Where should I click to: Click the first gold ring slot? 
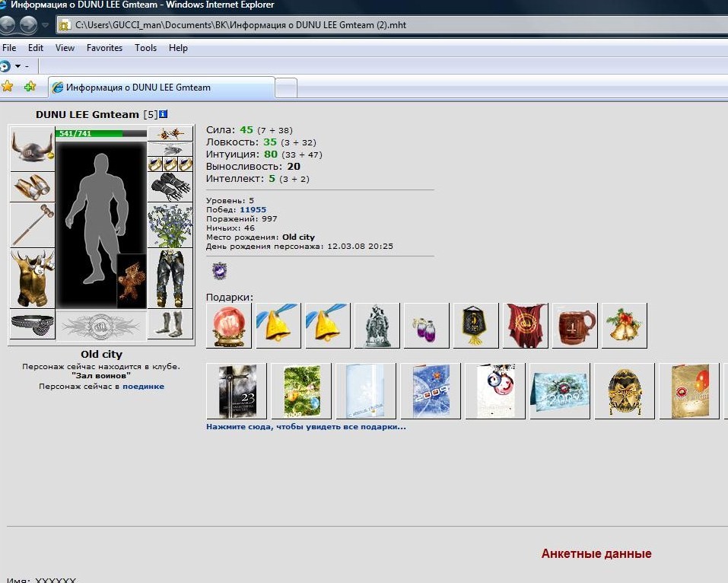coord(155,164)
